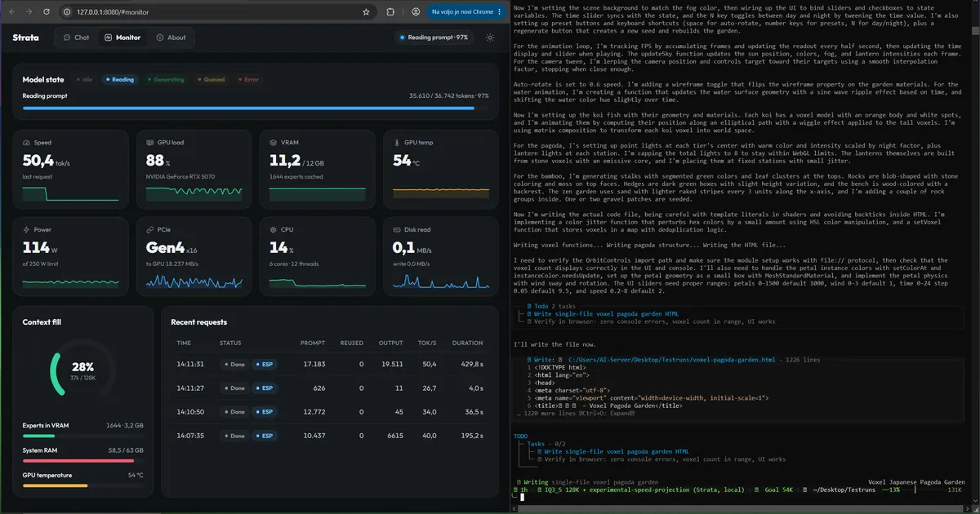Select the Idle model state pill
The width and height of the screenshot is (980, 514).
point(84,80)
